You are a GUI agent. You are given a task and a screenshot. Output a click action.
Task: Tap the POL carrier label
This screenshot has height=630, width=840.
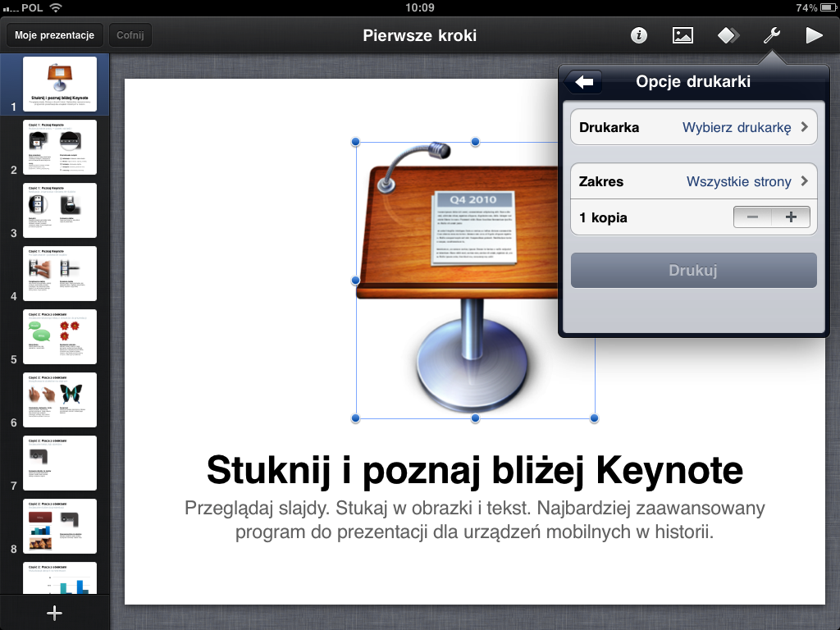pyautogui.click(x=32, y=8)
